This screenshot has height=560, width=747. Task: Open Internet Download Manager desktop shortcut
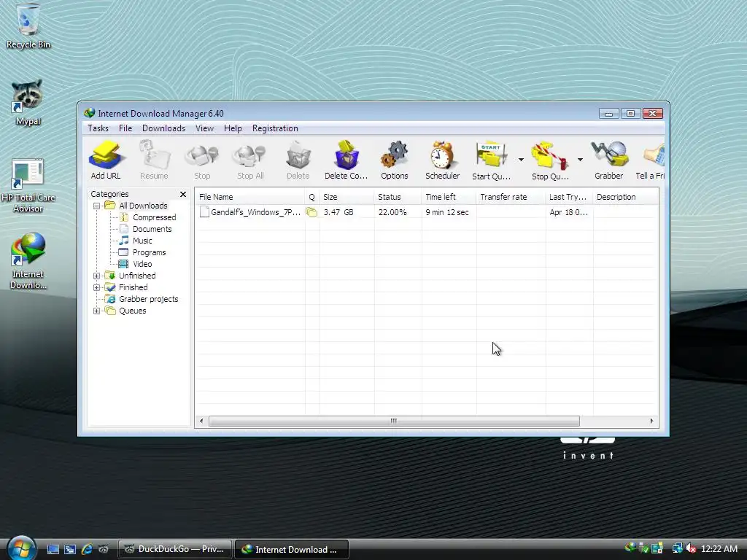28,260
